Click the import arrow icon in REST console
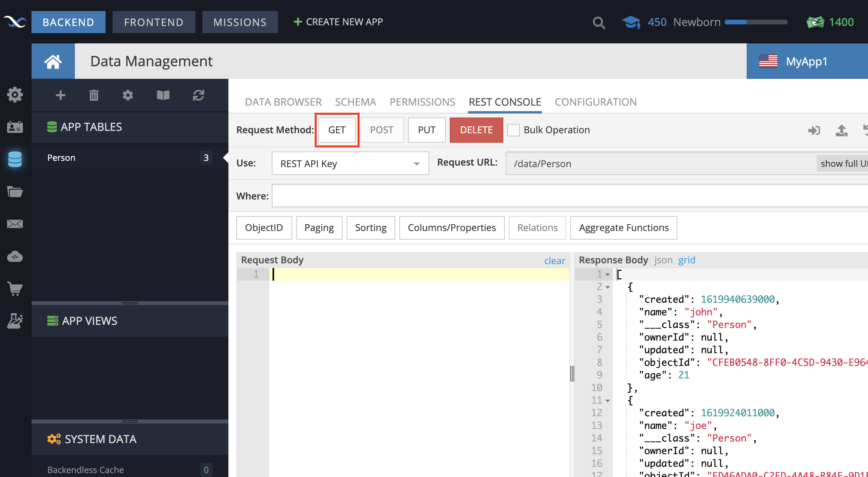The image size is (868, 477). coord(814,130)
